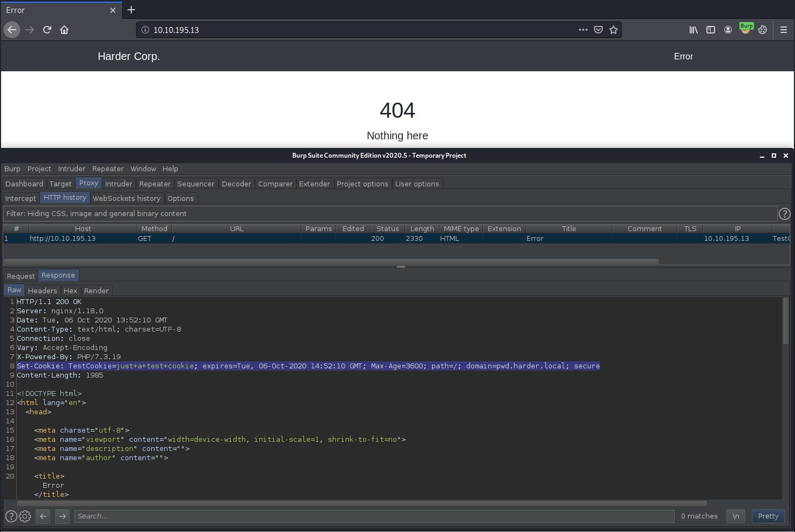Viewport: 795px width, 532px height.
Task: Reload the page in Firefox
Action: [47, 30]
